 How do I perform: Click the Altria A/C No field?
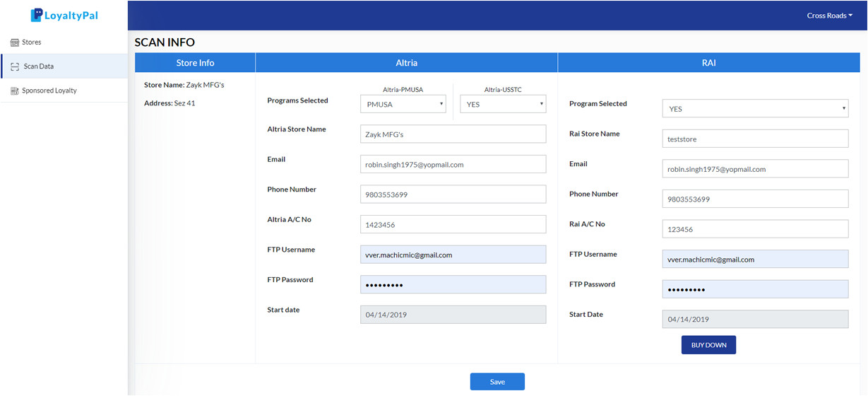pos(453,224)
